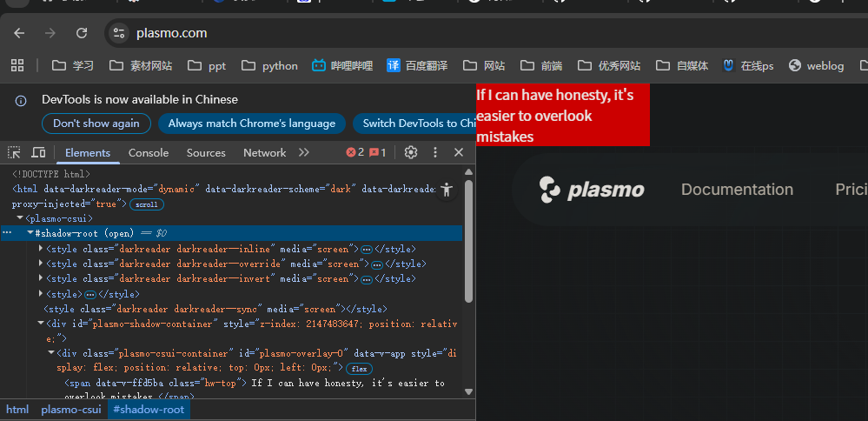Click the Don't show again button
Viewport: 868px width, 421px height.
(96, 124)
